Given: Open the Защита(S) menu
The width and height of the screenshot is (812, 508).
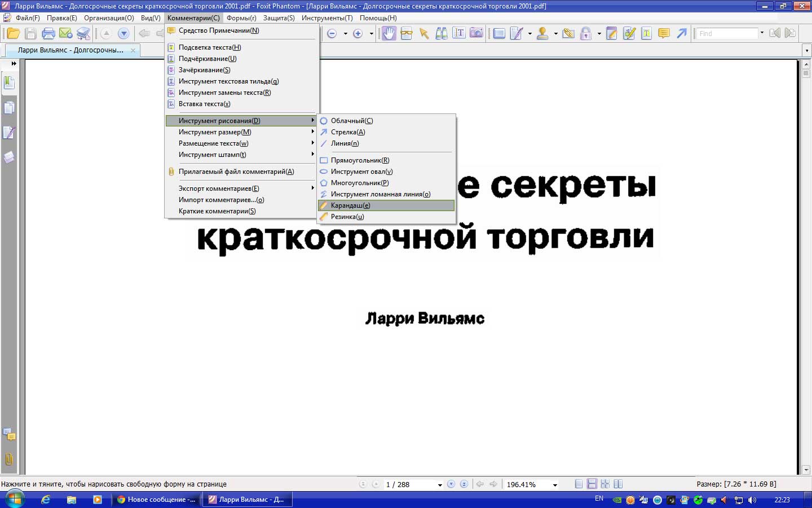Looking at the screenshot, I should coord(279,18).
